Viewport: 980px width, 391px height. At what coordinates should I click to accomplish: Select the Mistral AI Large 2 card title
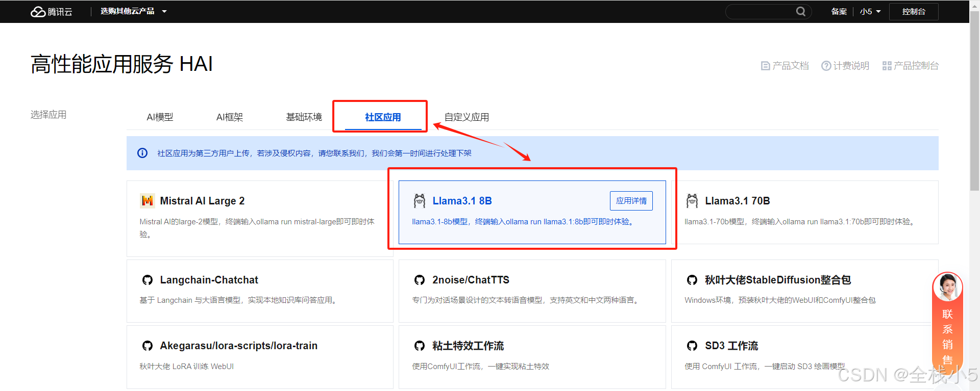pos(202,201)
